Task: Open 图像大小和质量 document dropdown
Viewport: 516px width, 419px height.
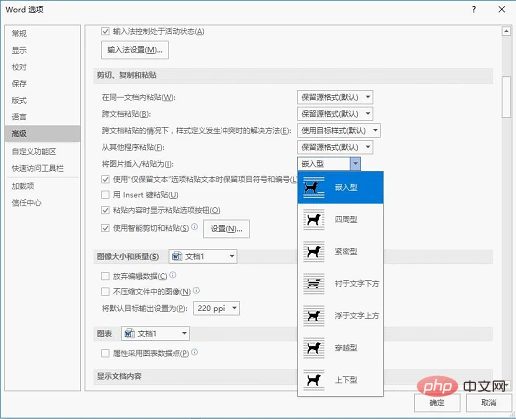Action: (203, 257)
